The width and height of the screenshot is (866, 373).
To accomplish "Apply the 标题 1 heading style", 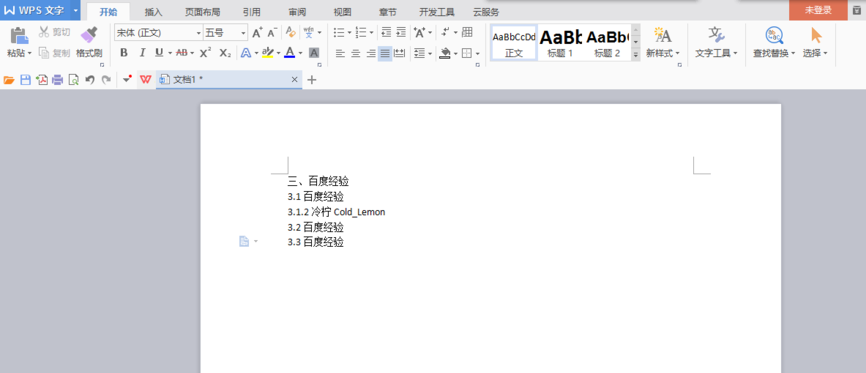I will (x=560, y=43).
